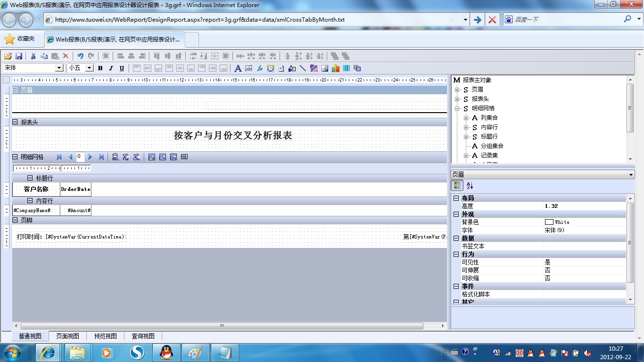
Task: Toggle italic formatting
Action: tap(111, 68)
